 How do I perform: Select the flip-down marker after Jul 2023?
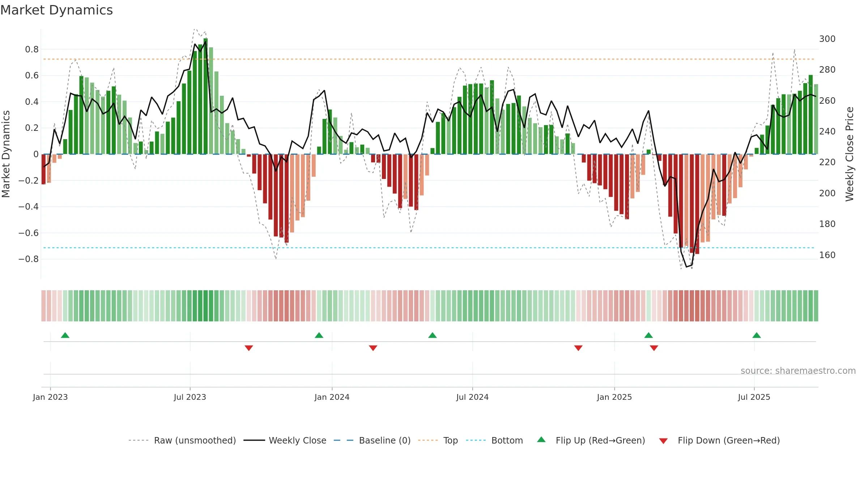249,348
